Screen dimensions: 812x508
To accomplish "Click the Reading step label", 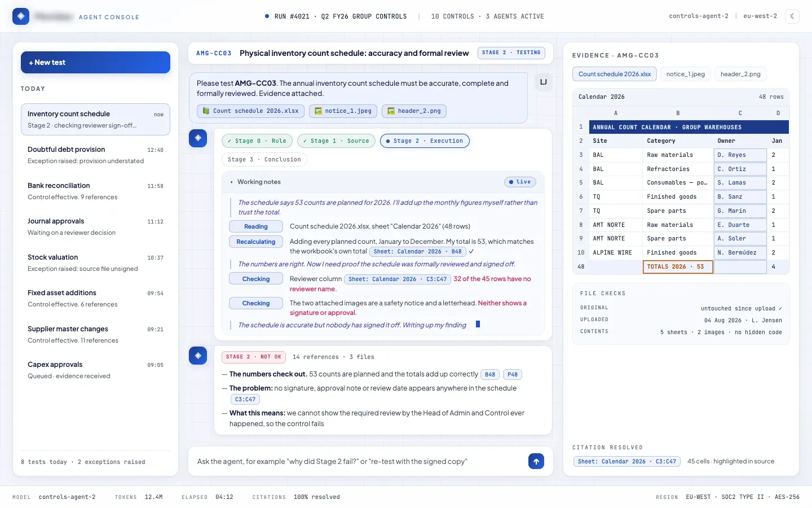I will pos(256,226).
